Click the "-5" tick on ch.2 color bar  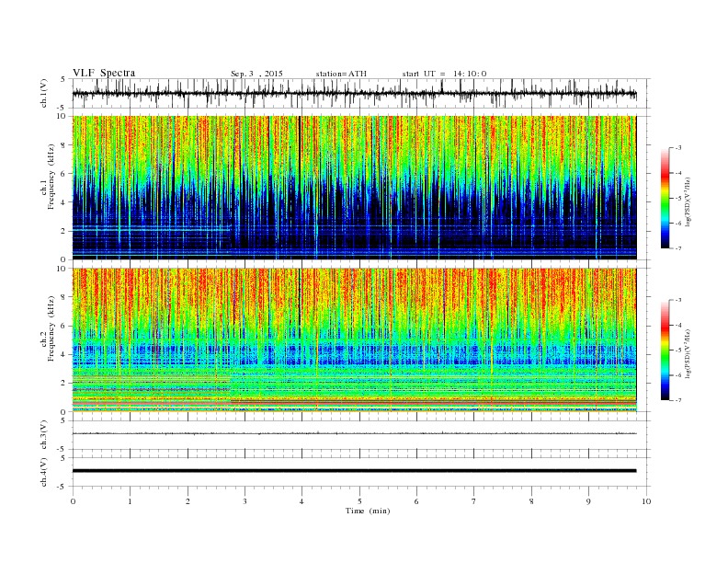(x=678, y=350)
